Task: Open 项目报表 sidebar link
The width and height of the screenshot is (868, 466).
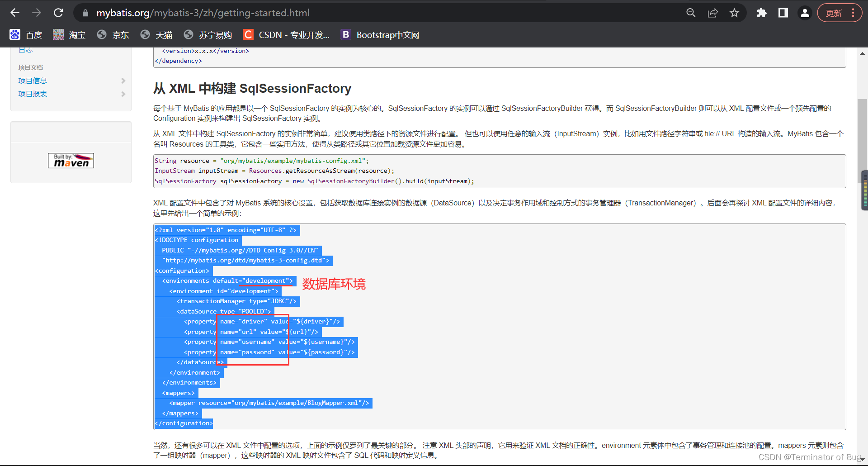Action: click(x=33, y=94)
